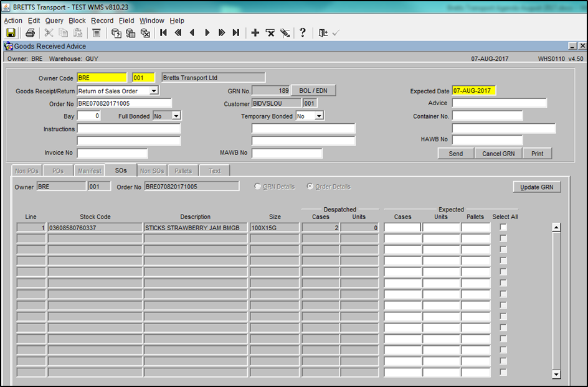Click the grid scrollbar up arrow
The width and height of the screenshot is (588, 387).
pos(556,227)
